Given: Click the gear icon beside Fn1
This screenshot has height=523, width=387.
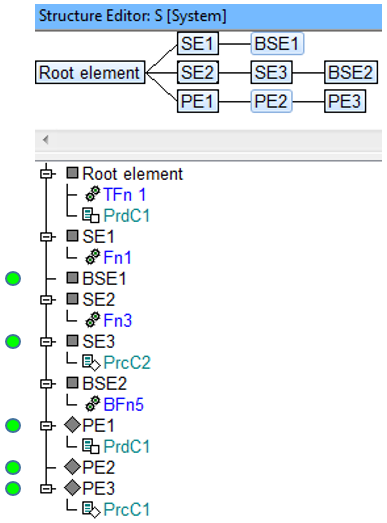Looking at the screenshot, I should click(92, 257).
